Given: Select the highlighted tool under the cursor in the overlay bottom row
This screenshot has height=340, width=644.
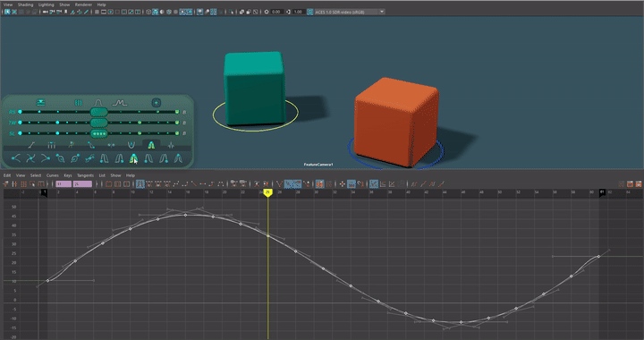Looking at the screenshot, I should pyautogui.click(x=133, y=158).
